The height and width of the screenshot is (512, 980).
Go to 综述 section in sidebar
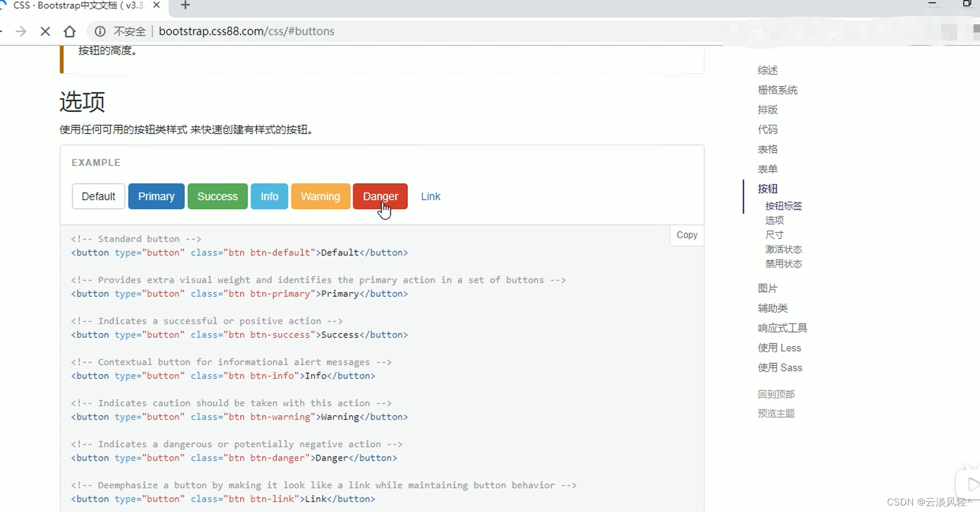[767, 70]
